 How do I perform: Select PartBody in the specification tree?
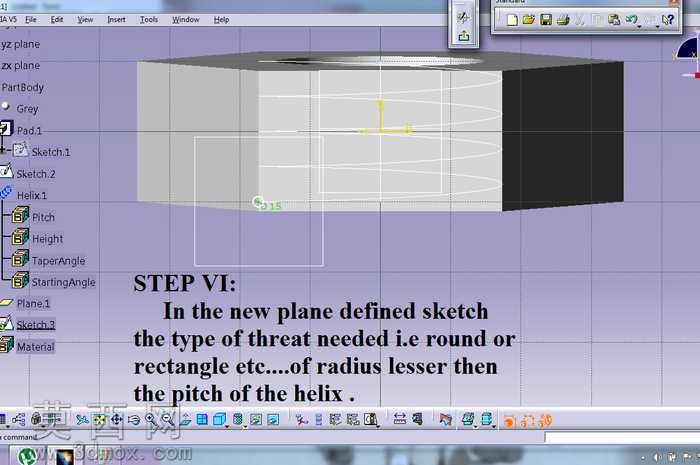(23, 87)
